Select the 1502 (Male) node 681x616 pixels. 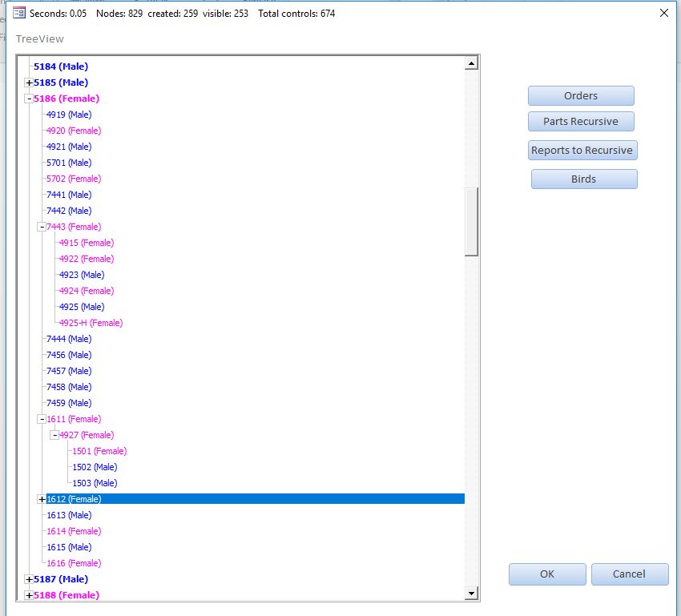point(95,467)
